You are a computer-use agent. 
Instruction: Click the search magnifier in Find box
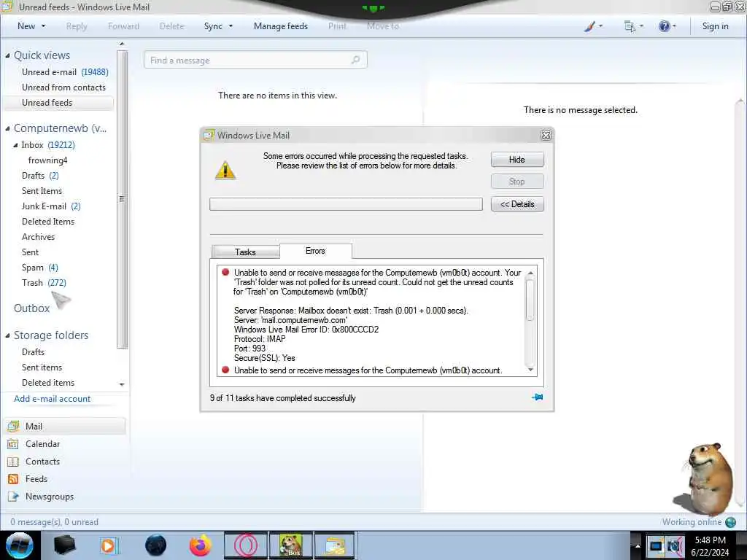[355, 60]
